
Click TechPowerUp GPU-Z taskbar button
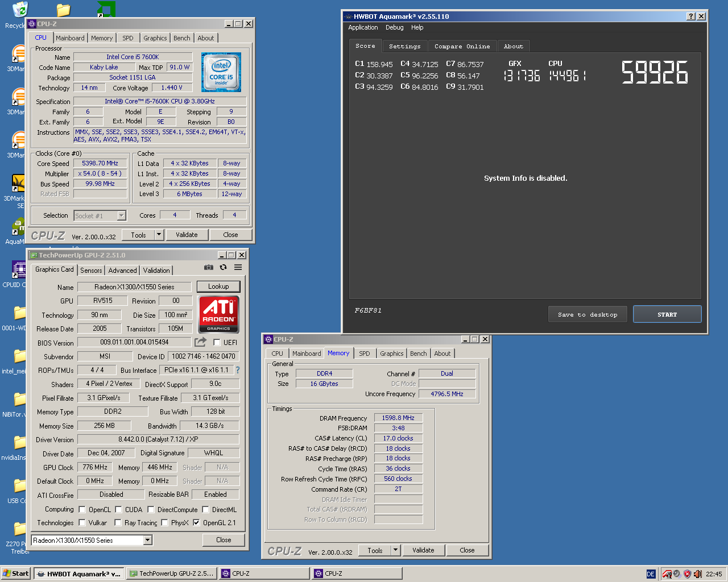point(171,573)
